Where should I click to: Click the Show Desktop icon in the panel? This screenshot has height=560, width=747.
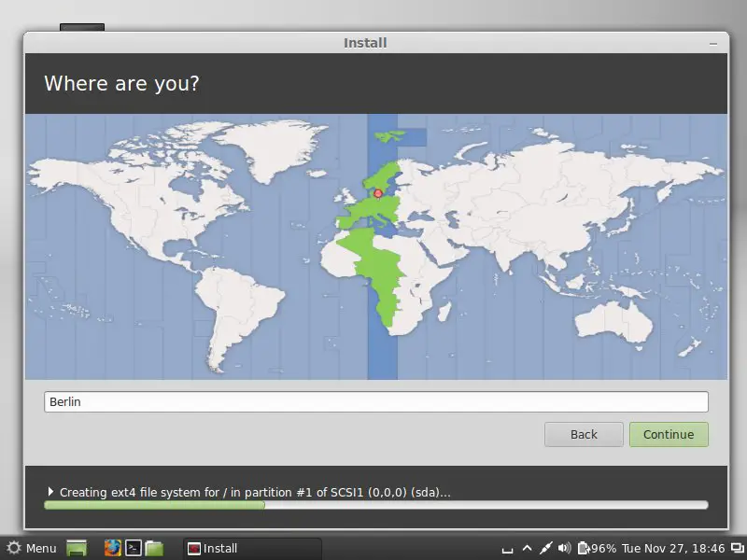point(77,548)
